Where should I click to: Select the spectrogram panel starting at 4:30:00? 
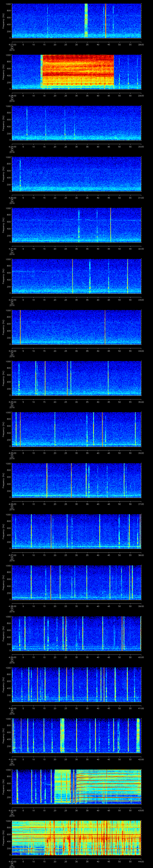(x=76, y=174)
